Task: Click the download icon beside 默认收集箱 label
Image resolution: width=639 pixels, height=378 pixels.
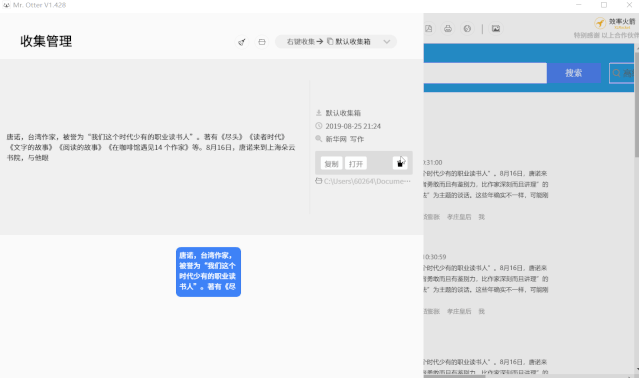Action: [319, 113]
